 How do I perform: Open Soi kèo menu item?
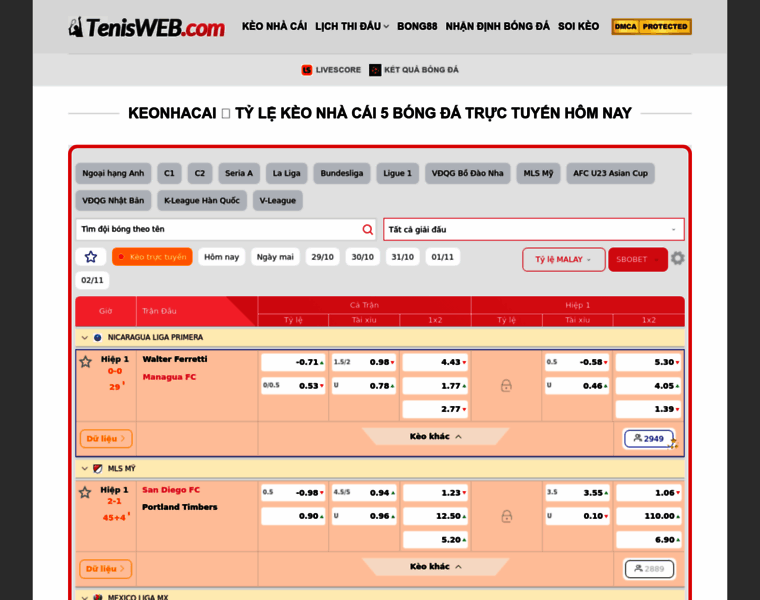pos(578,27)
